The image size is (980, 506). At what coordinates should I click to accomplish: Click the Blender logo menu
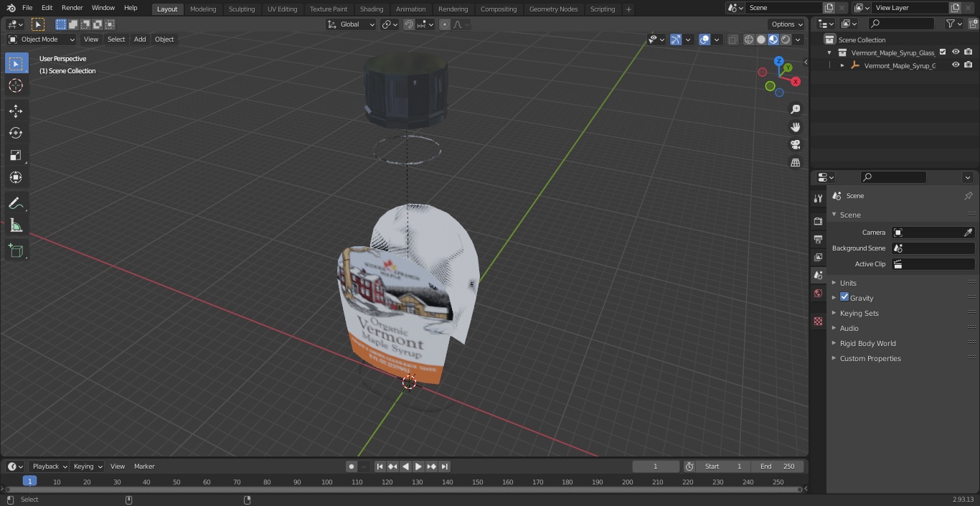(11, 8)
